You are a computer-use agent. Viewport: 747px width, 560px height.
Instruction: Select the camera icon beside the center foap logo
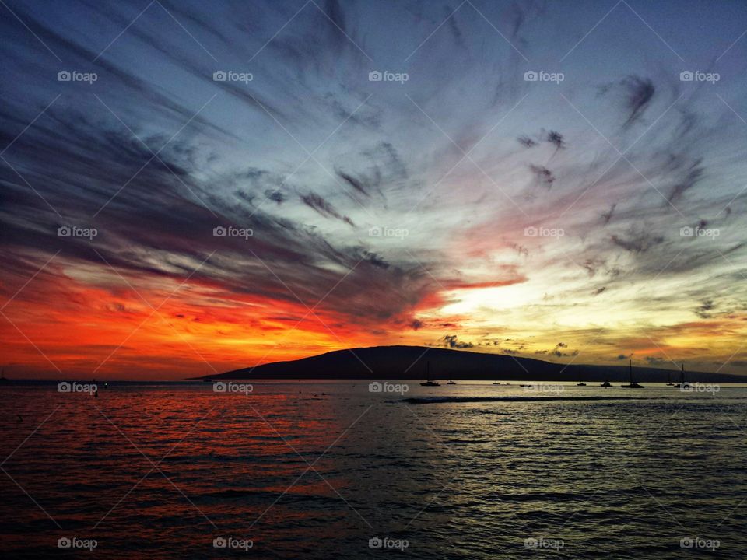[x=376, y=233]
